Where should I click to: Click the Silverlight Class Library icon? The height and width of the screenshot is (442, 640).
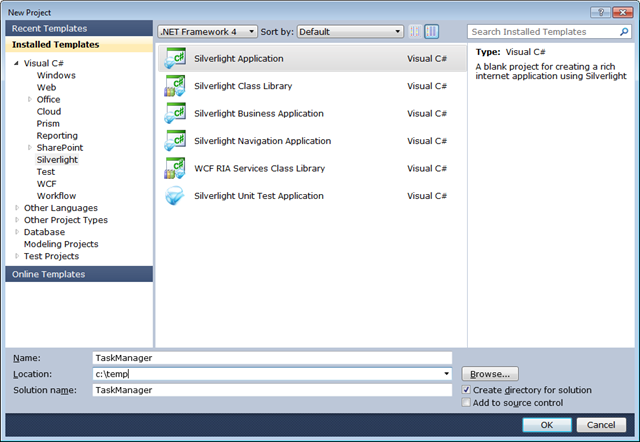tap(174, 86)
